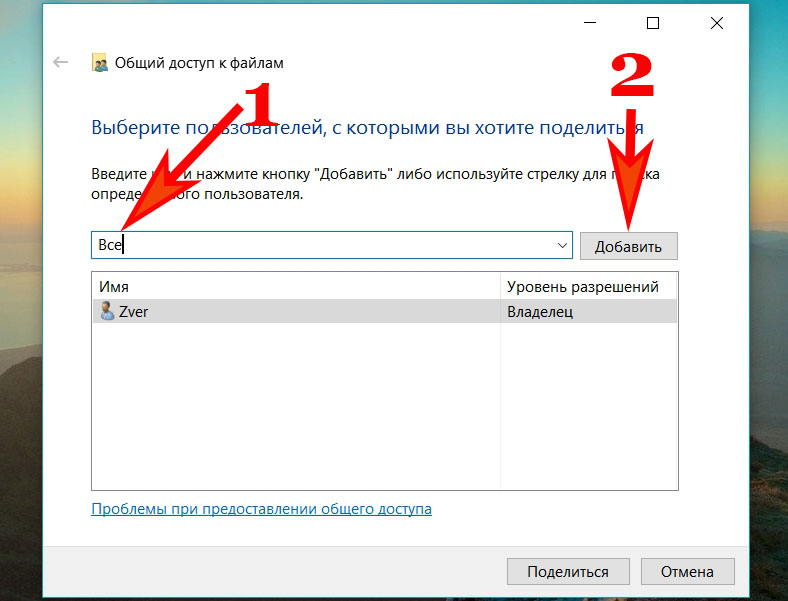The width and height of the screenshot is (788, 601).
Task: Select the Zver row in the list
Action: (384, 312)
